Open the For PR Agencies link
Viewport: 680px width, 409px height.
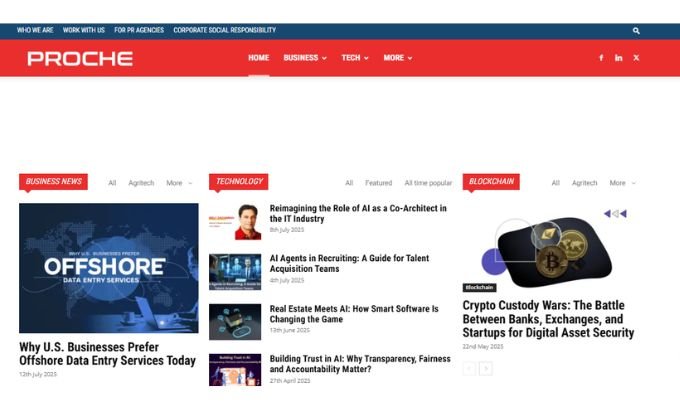(139, 30)
